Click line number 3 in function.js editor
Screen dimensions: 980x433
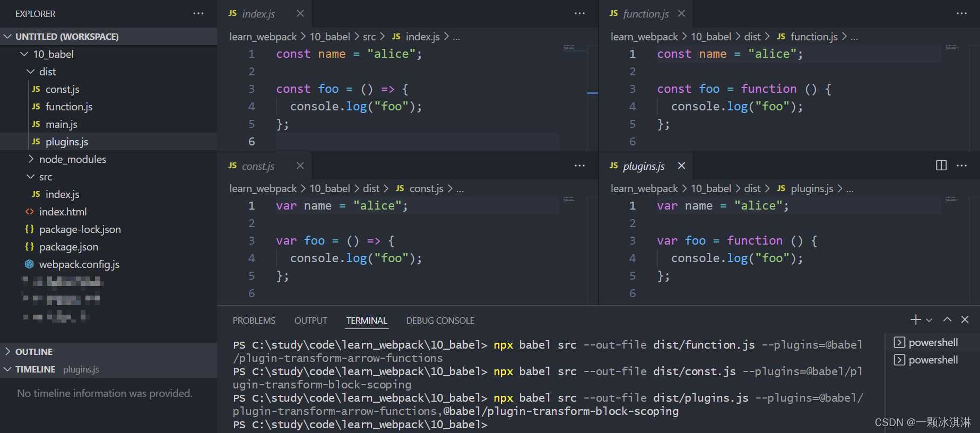pos(632,89)
